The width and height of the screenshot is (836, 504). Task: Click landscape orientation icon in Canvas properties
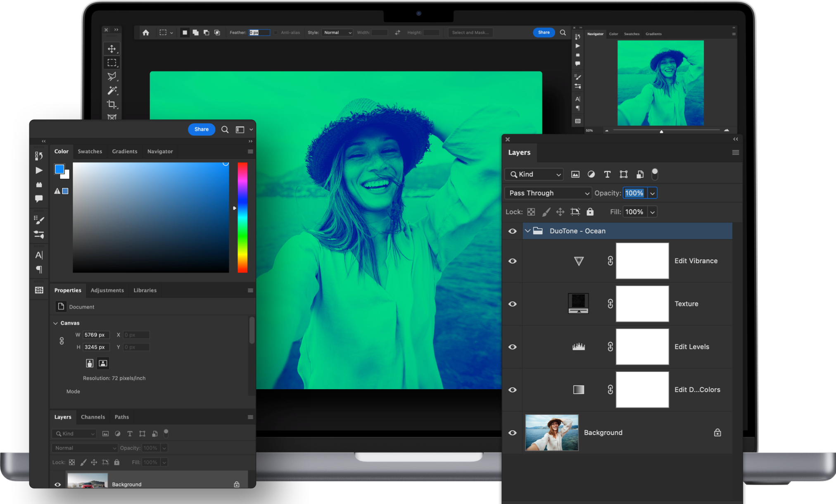point(103,363)
